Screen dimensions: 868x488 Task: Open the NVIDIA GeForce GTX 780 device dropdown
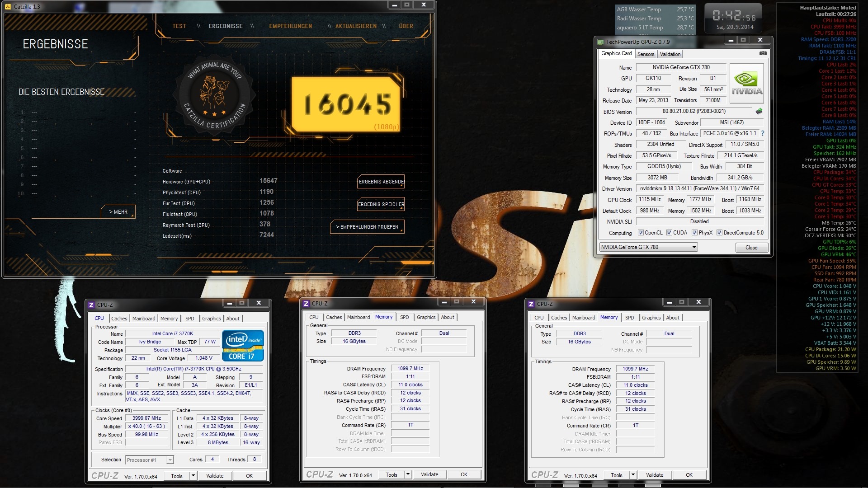tap(648, 247)
